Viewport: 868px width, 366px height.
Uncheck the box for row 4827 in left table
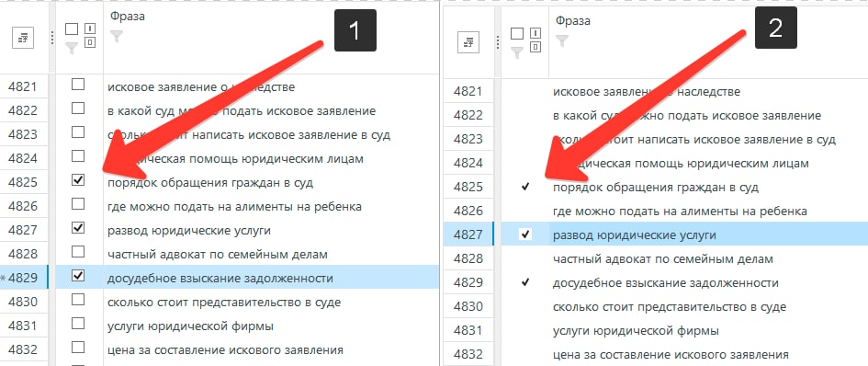tap(78, 227)
